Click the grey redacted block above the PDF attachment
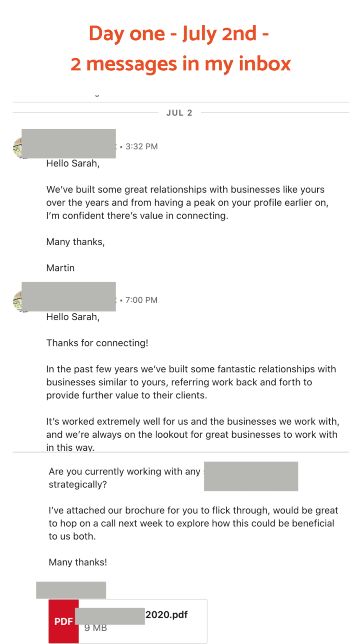The width and height of the screenshot is (362, 644). (x=71, y=590)
